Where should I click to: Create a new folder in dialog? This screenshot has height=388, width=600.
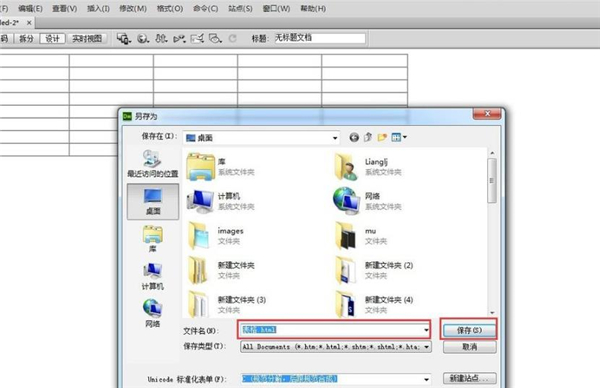click(382, 137)
